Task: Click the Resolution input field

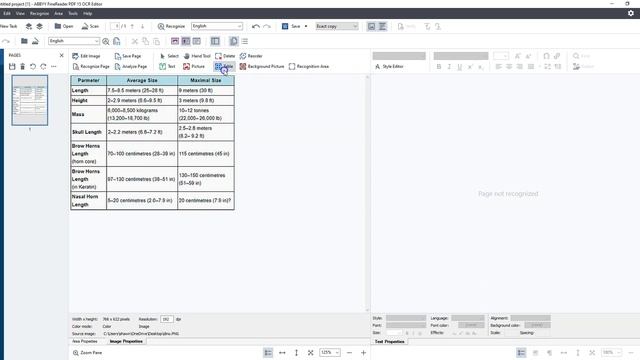Action: point(167,319)
